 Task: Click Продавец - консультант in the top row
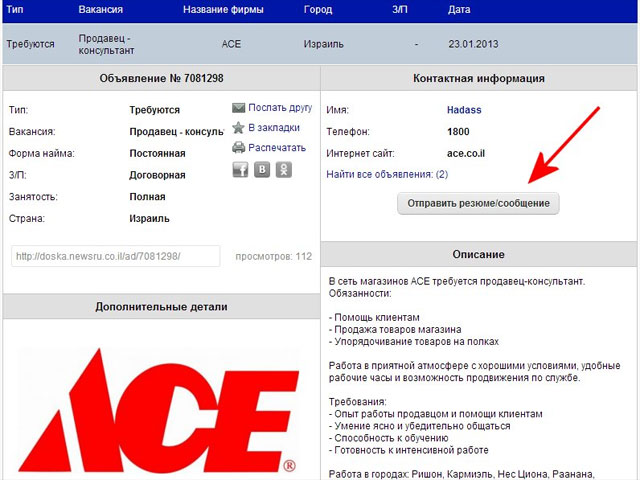tap(106, 44)
